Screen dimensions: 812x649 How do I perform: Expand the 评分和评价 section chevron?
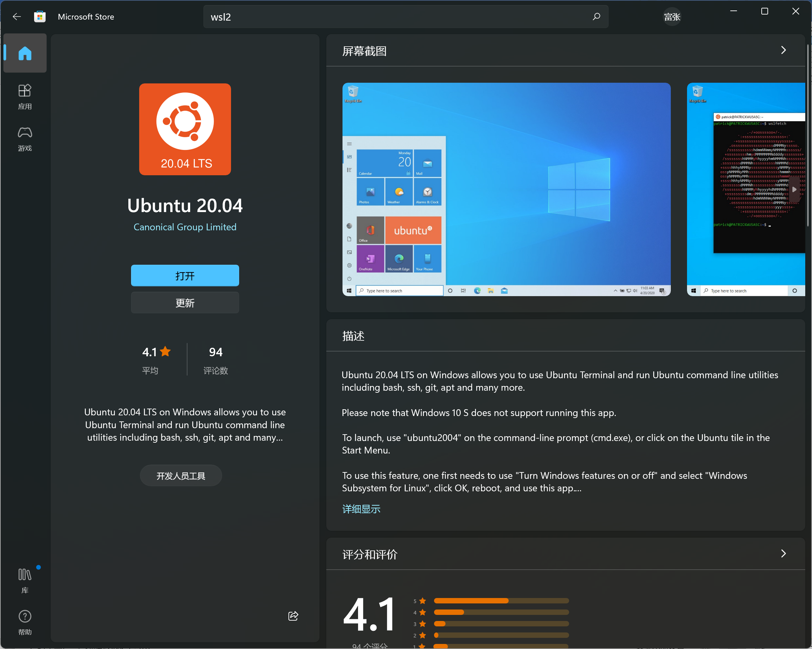click(783, 553)
